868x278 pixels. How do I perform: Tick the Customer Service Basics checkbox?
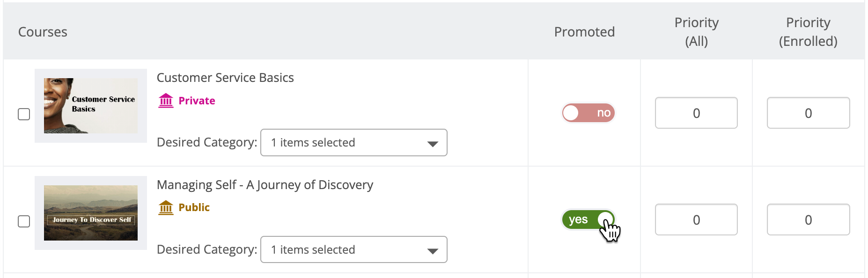24,114
